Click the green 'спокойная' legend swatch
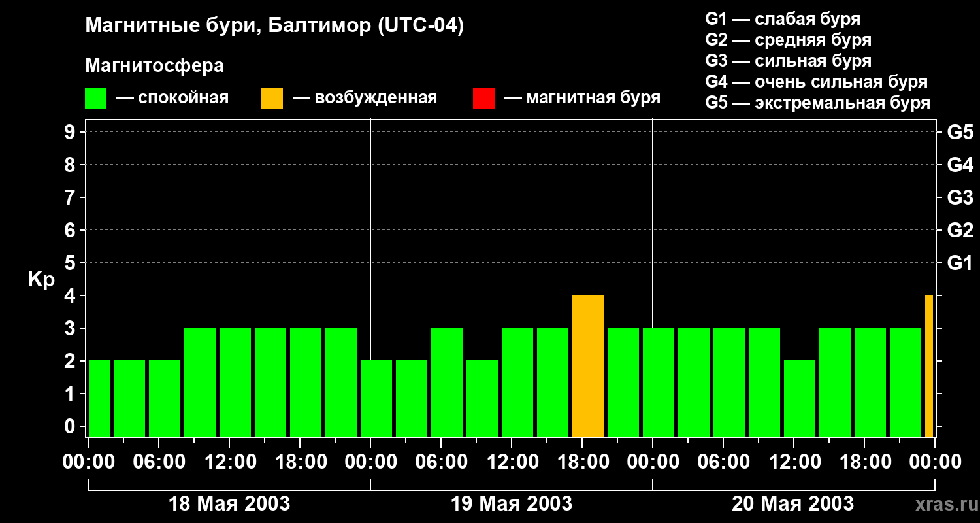This screenshot has height=523, width=980. click(x=95, y=99)
